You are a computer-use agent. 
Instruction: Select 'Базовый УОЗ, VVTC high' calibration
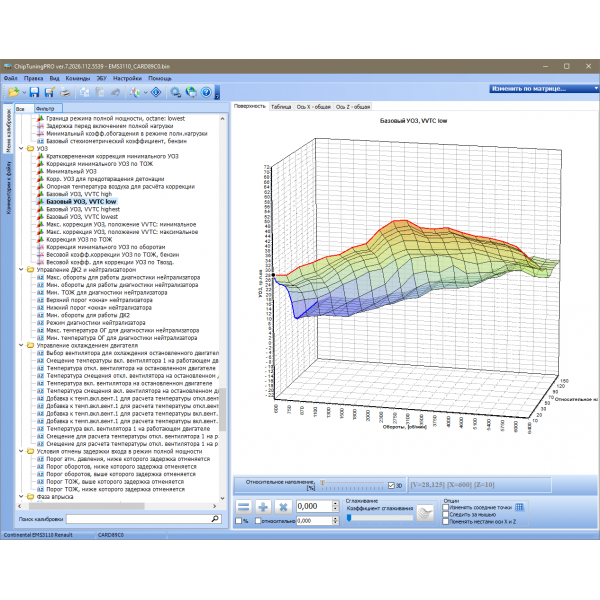tap(80, 194)
